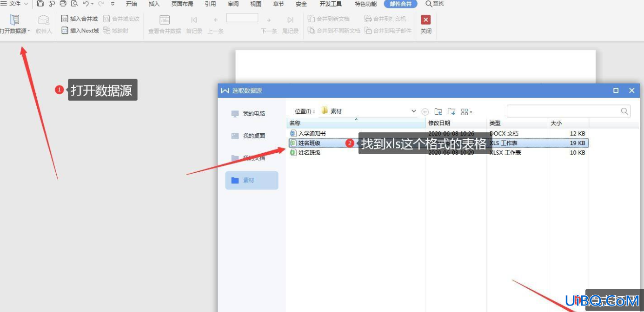Image resolution: width=644 pixels, height=312 pixels.
Task: Close the 选取数据源 dialog
Action: pyautogui.click(x=631, y=91)
